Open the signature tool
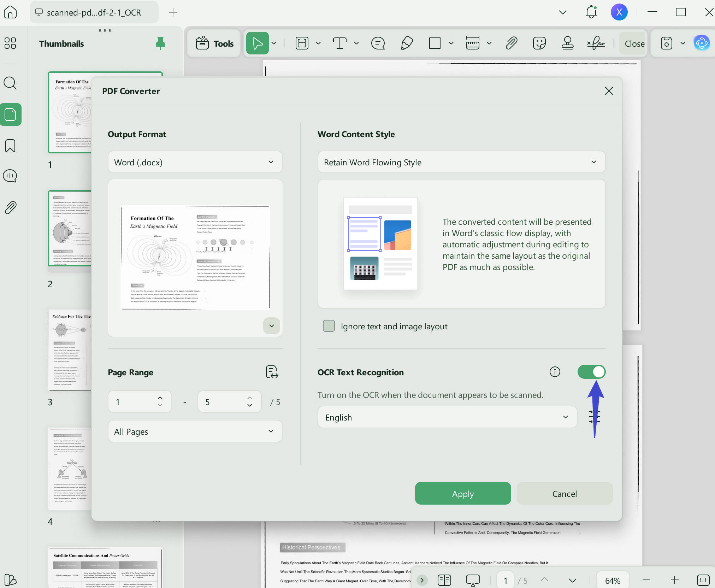Screen dimensions: 715x588 596,43
